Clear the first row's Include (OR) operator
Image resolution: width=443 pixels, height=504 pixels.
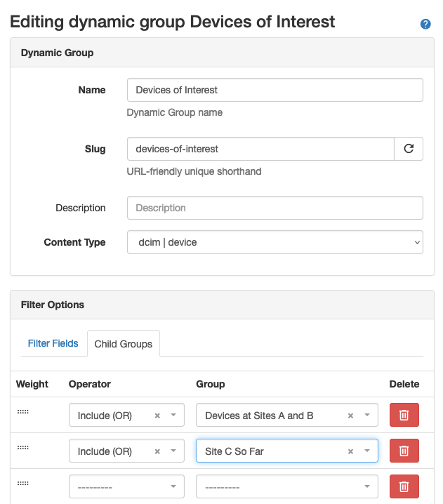[x=157, y=416]
